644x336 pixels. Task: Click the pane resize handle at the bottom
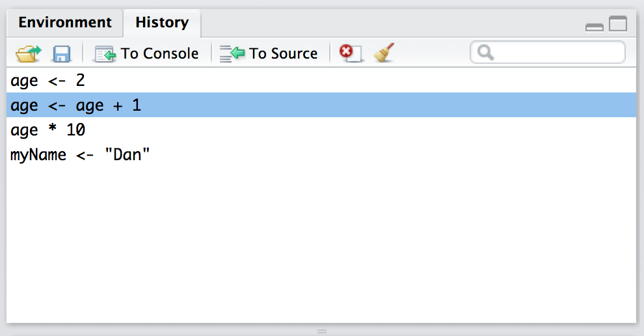point(322,331)
